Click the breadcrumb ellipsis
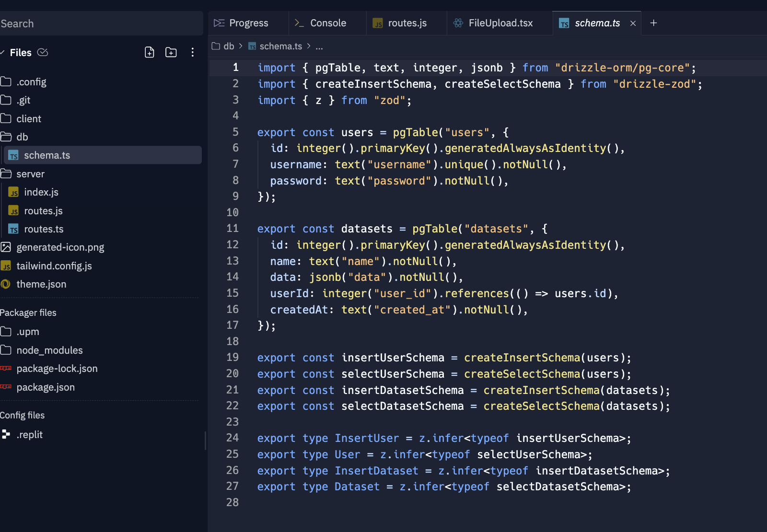This screenshot has width=767, height=532. 319,46
